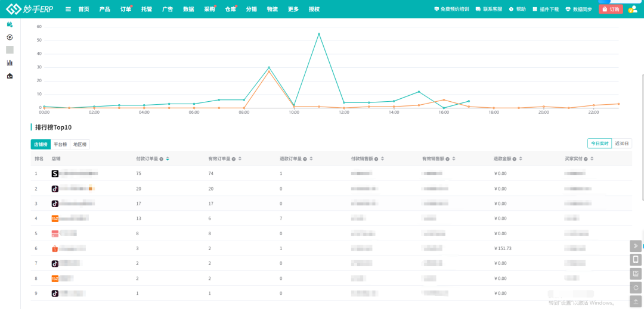Click the mobile phone icon on right edge
This screenshot has width=644, height=309.
click(636, 260)
